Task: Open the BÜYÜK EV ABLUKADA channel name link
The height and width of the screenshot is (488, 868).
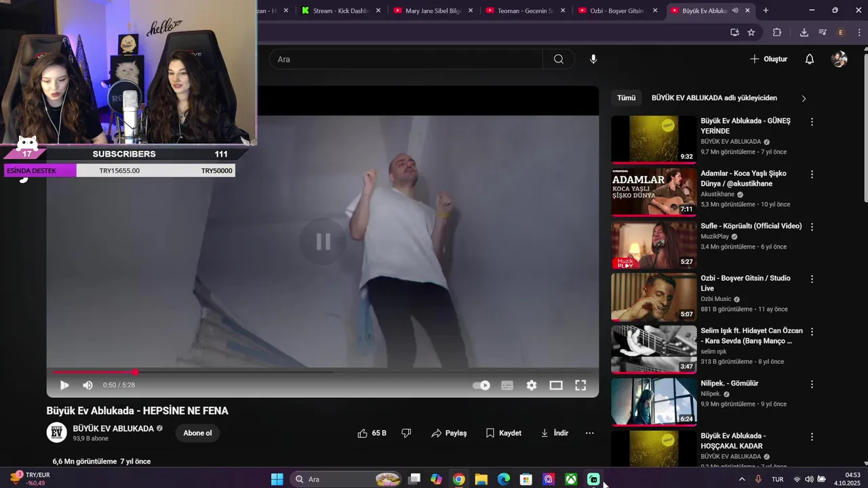Action: [113, 428]
